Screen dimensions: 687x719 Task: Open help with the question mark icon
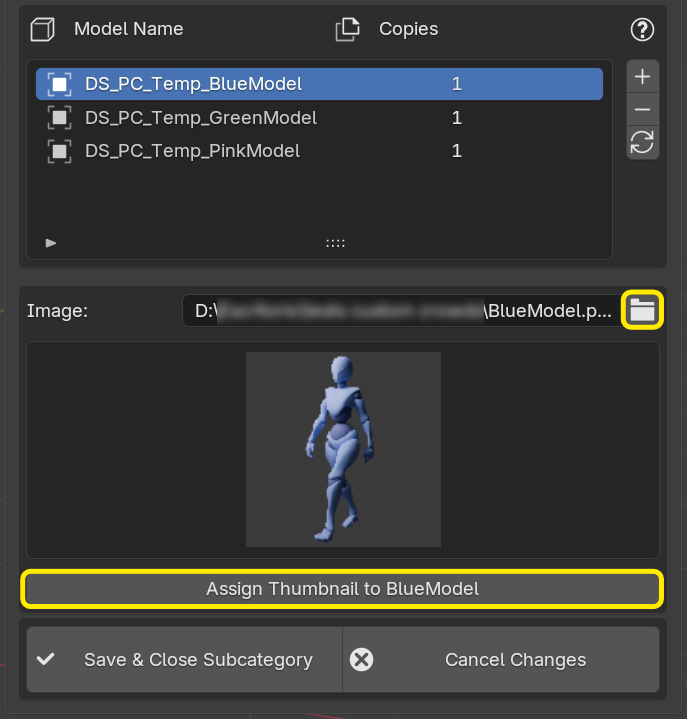click(642, 29)
